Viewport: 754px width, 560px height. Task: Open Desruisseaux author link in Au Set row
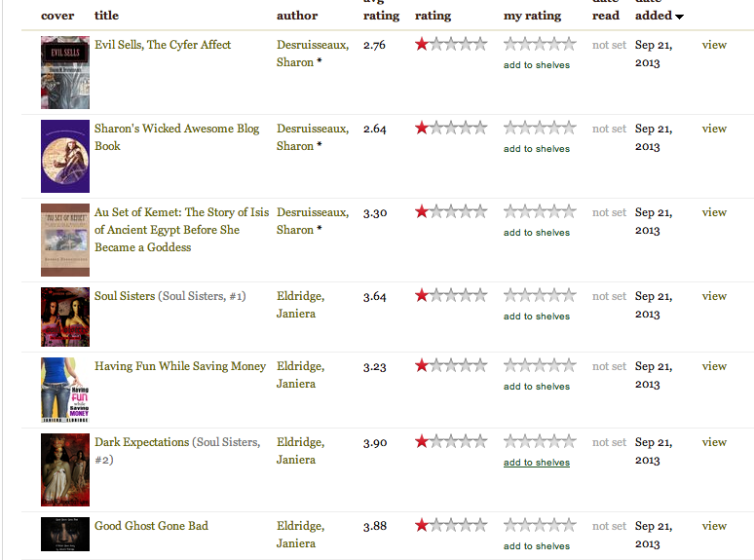point(313,221)
